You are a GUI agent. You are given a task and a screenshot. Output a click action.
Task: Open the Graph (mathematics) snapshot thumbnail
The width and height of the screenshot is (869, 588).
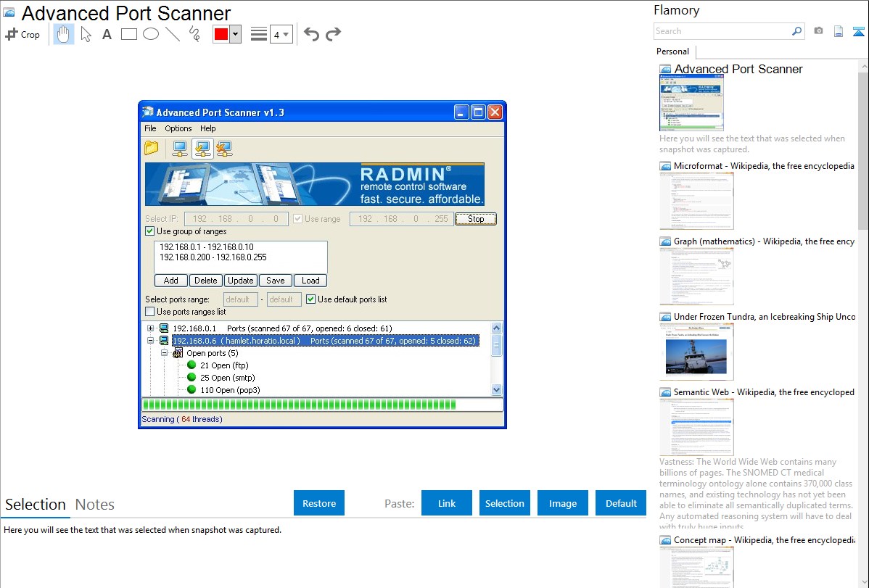(x=696, y=276)
